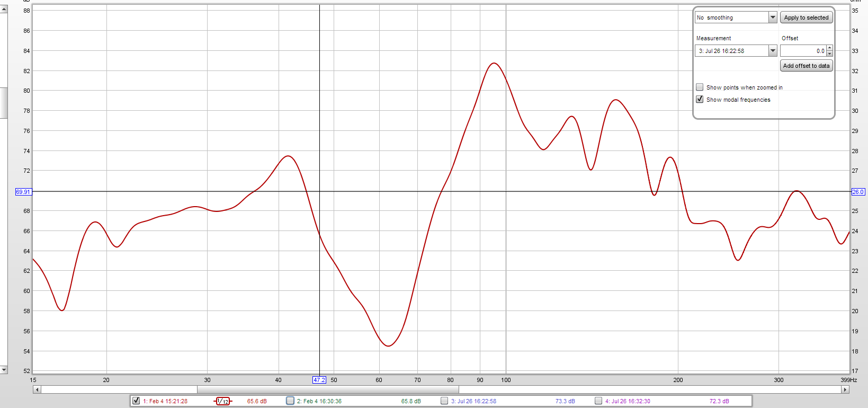Click the 47.2 Hz cursor frequency marker
The width and height of the screenshot is (868, 408).
pos(319,380)
